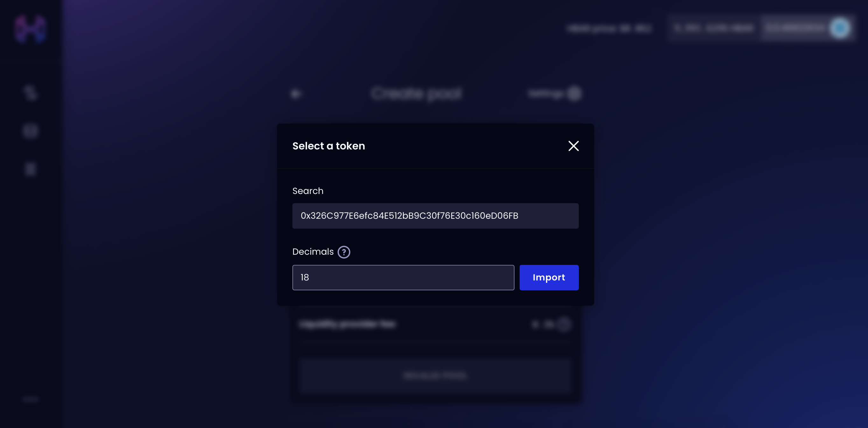Focus the Decimals input showing 18

coord(403,278)
